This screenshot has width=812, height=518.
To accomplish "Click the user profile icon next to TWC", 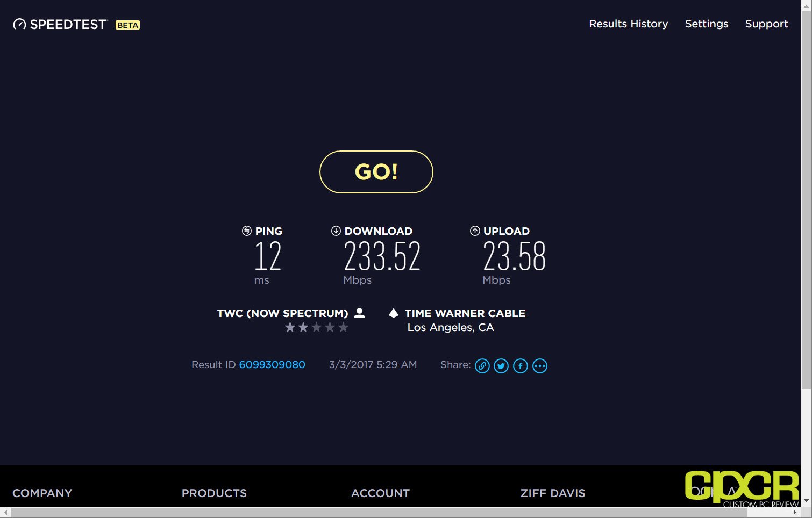I will coord(360,313).
